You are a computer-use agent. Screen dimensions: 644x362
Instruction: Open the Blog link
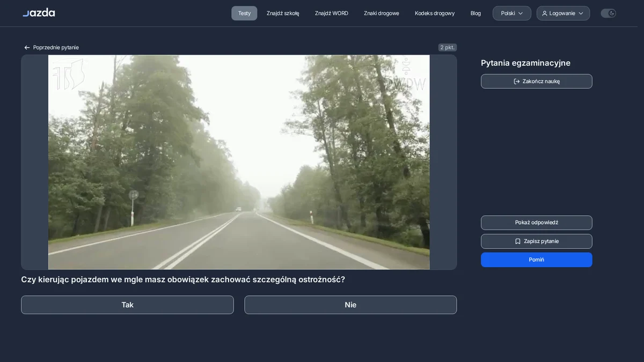point(475,13)
